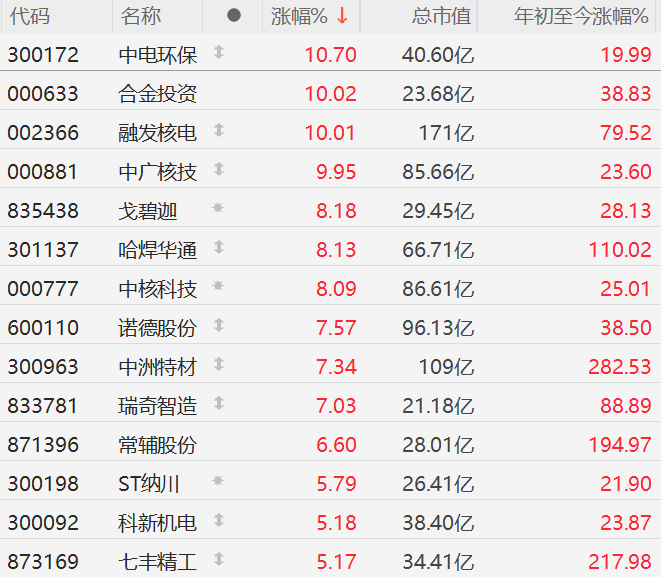Click the 代码 column header
This screenshot has height=577, width=661.
[x=30, y=16]
